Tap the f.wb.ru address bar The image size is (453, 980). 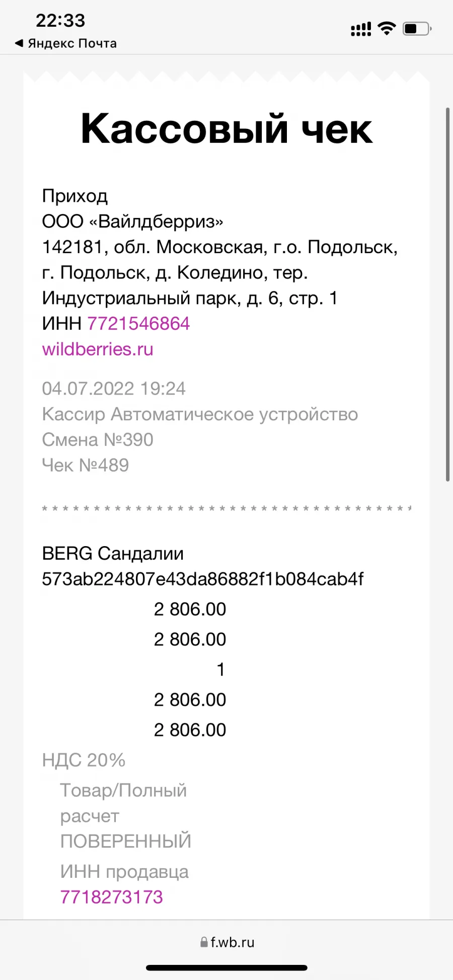pyautogui.click(x=226, y=942)
